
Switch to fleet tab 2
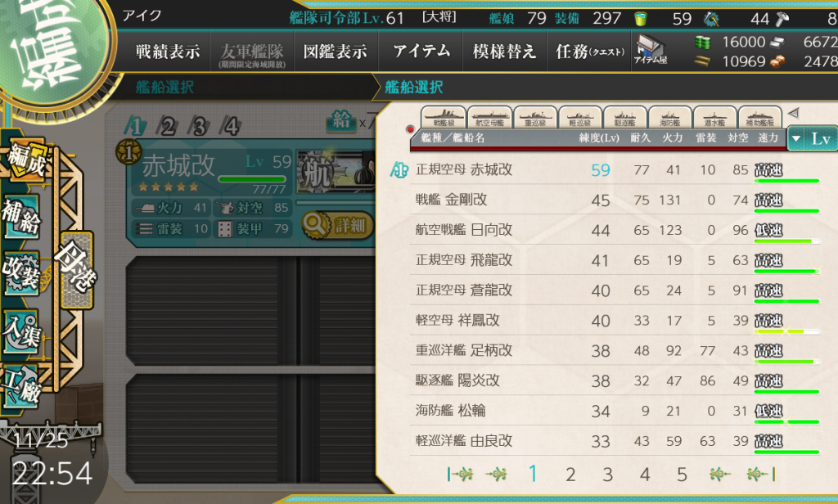pos(167,127)
